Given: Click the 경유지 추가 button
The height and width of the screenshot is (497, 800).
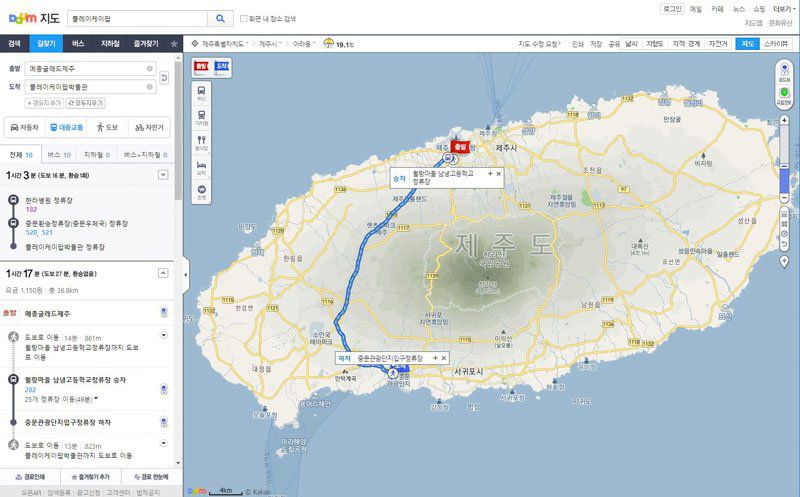Looking at the screenshot, I should pos(44,103).
